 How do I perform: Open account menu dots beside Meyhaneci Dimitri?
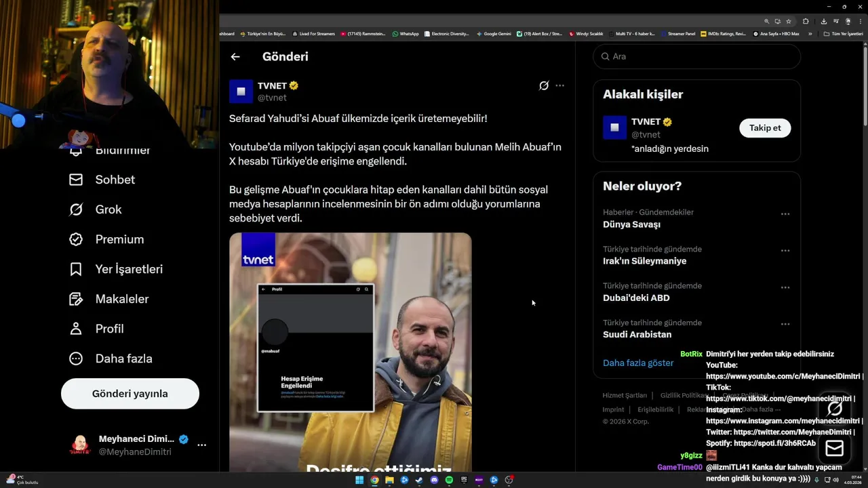click(x=201, y=445)
